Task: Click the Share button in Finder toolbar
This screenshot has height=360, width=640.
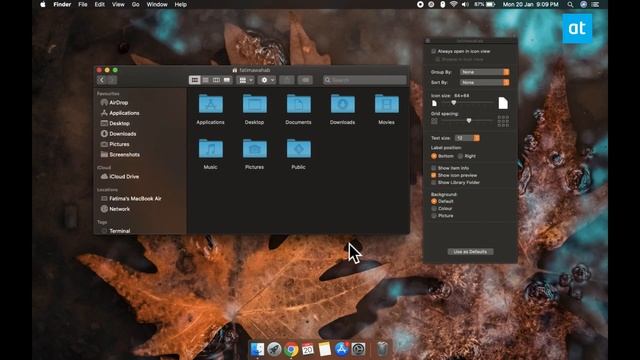Action: 287,80
